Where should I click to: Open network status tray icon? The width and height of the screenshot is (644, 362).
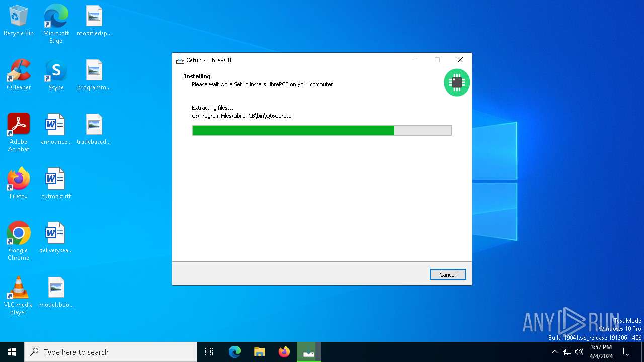[x=567, y=352]
